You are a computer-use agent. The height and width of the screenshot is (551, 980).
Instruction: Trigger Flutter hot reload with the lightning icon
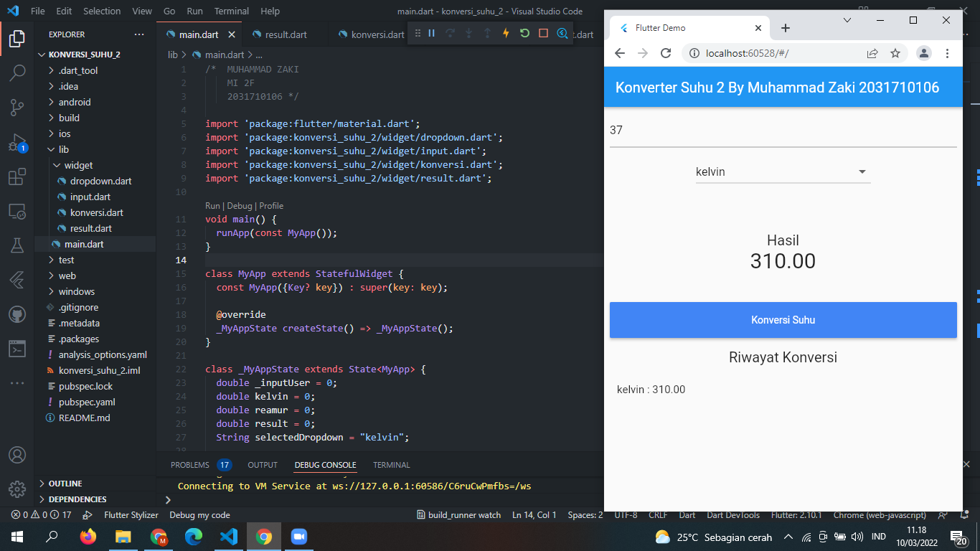506,34
